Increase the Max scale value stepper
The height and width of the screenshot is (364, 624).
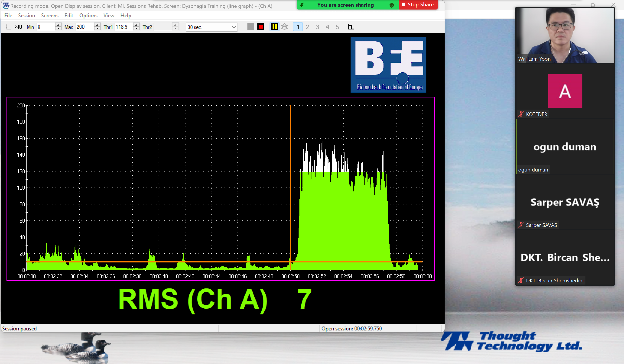coord(97,25)
